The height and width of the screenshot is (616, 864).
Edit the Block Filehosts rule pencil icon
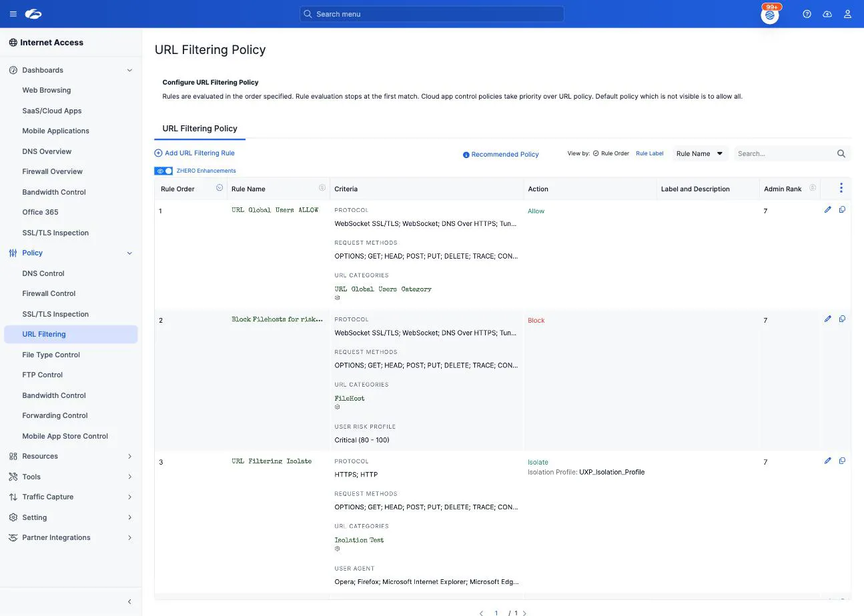coord(828,319)
